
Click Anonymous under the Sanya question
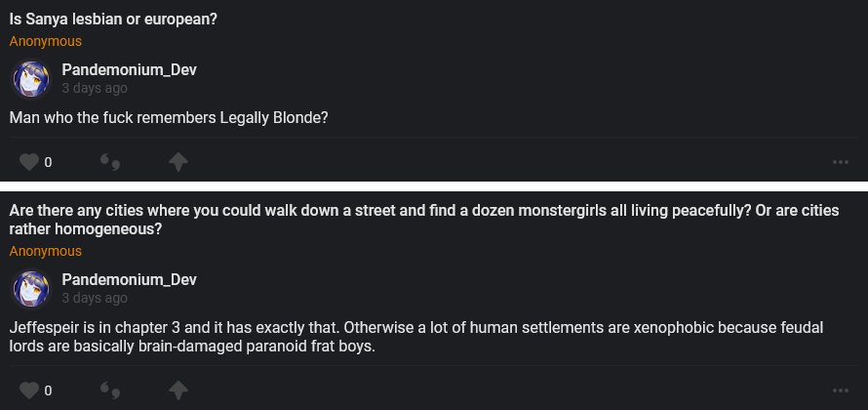pos(46,41)
